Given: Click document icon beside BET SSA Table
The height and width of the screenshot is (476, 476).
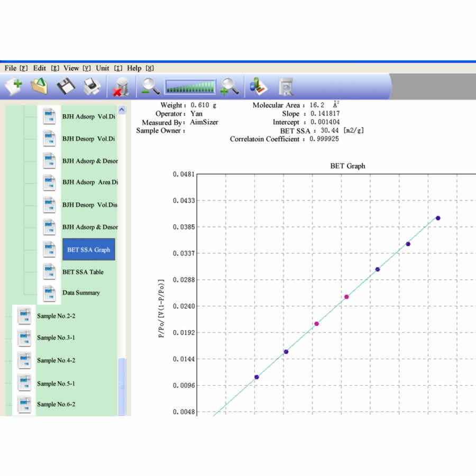Looking at the screenshot, I should [x=49, y=272].
